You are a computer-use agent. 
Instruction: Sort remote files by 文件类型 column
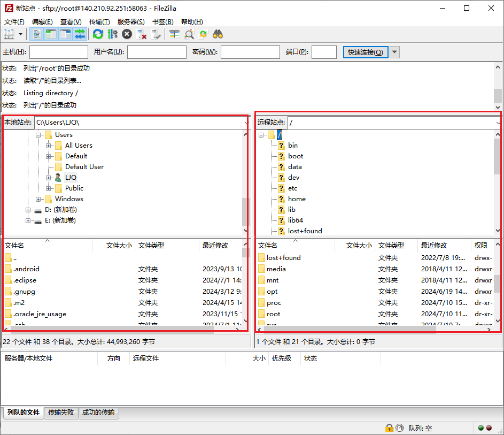pyautogui.click(x=397, y=246)
